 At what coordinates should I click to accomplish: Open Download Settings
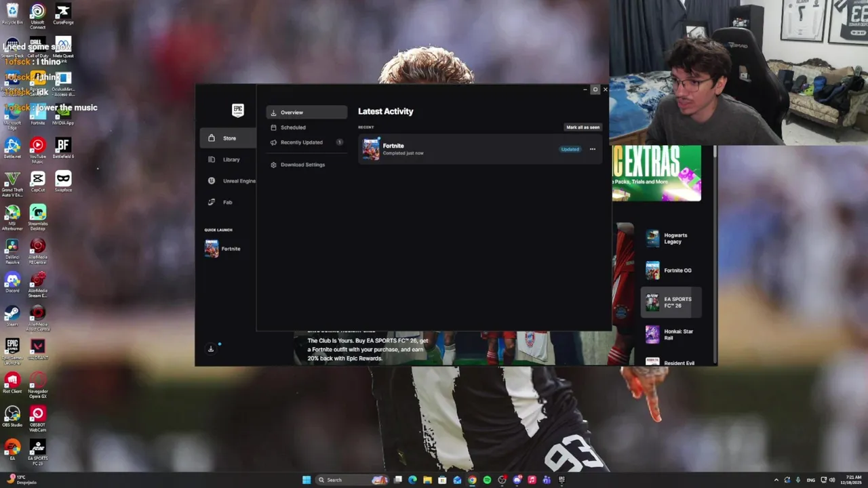[x=307, y=165]
